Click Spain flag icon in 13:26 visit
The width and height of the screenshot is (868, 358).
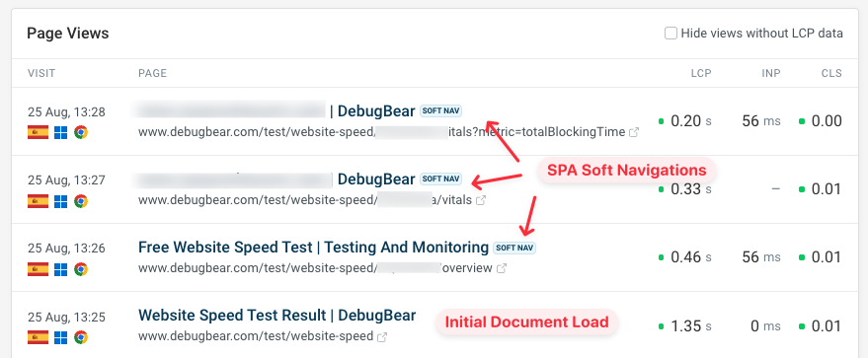(38, 269)
